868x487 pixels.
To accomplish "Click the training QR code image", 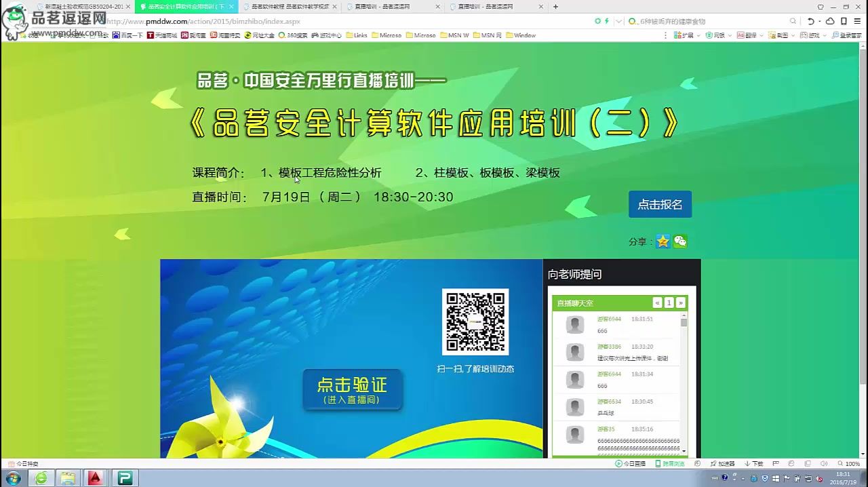I will click(x=475, y=322).
